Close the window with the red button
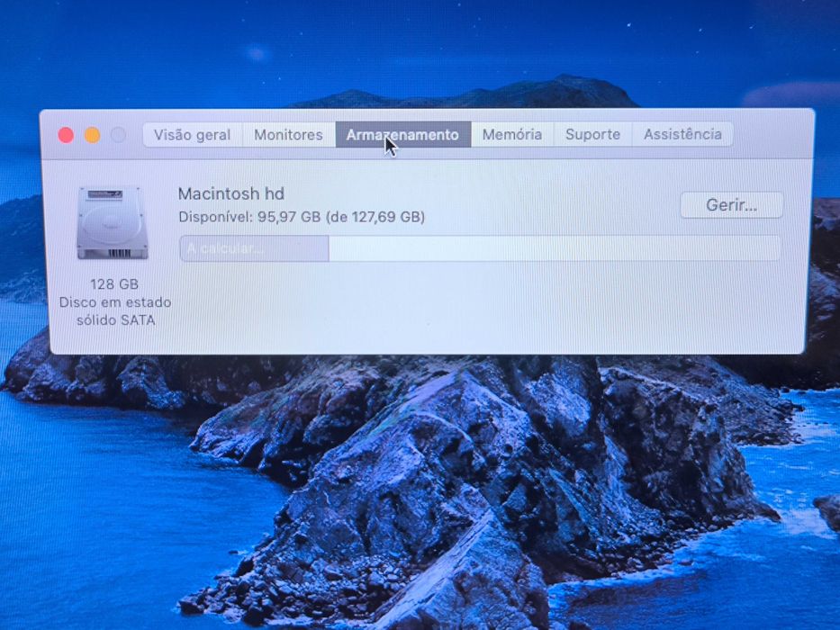The image size is (840, 630). 66,135
